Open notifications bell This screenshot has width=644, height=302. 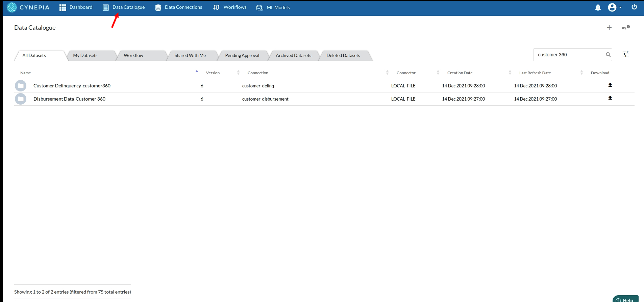point(598,7)
